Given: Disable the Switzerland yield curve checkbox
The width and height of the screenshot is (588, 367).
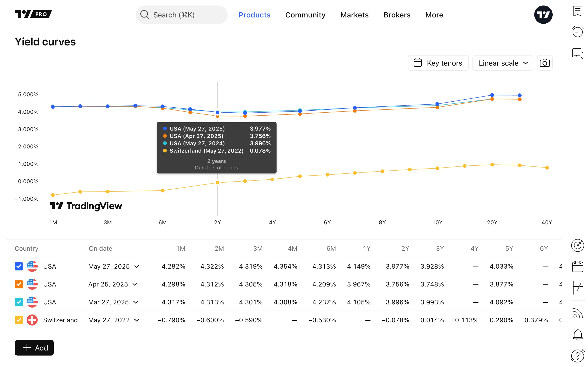Looking at the screenshot, I should [x=19, y=320].
